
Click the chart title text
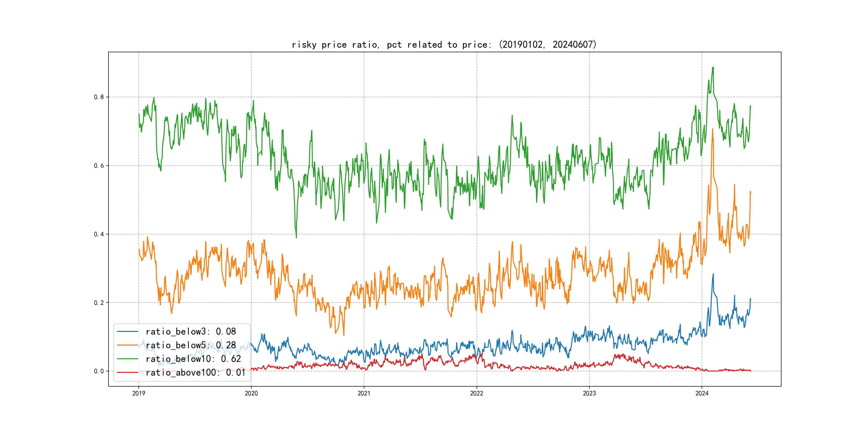coord(444,44)
